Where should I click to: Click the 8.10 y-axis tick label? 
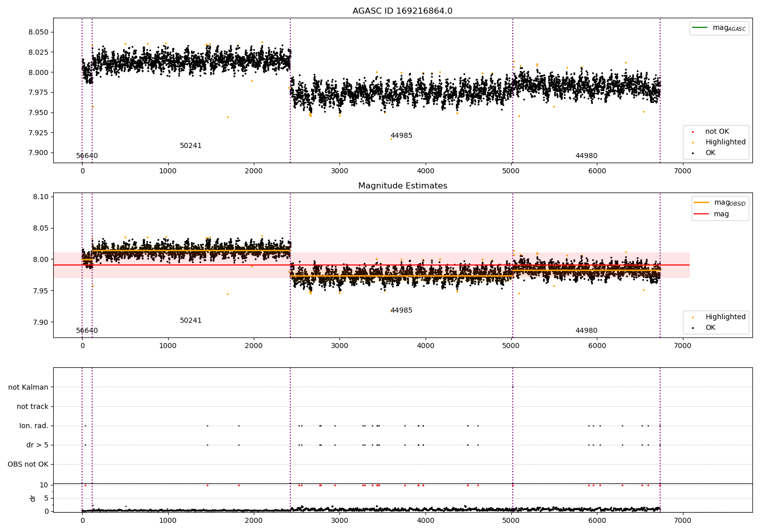coord(41,197)
